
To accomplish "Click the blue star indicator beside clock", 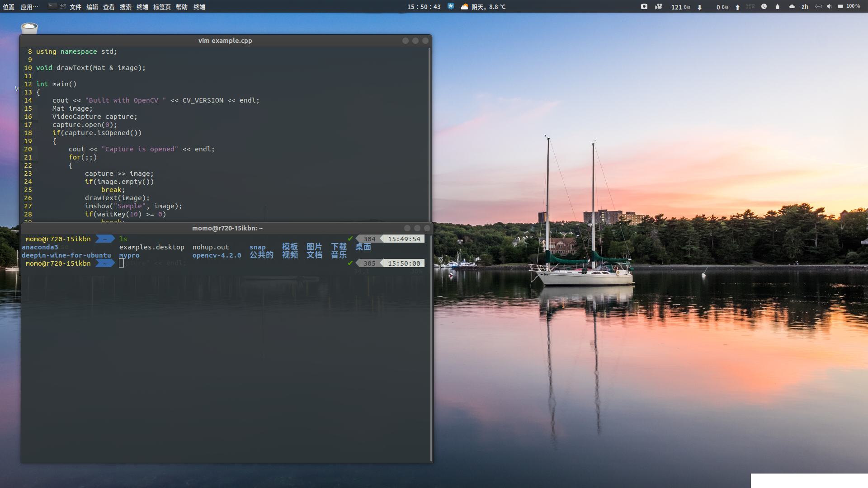I will tap(451, 6).
